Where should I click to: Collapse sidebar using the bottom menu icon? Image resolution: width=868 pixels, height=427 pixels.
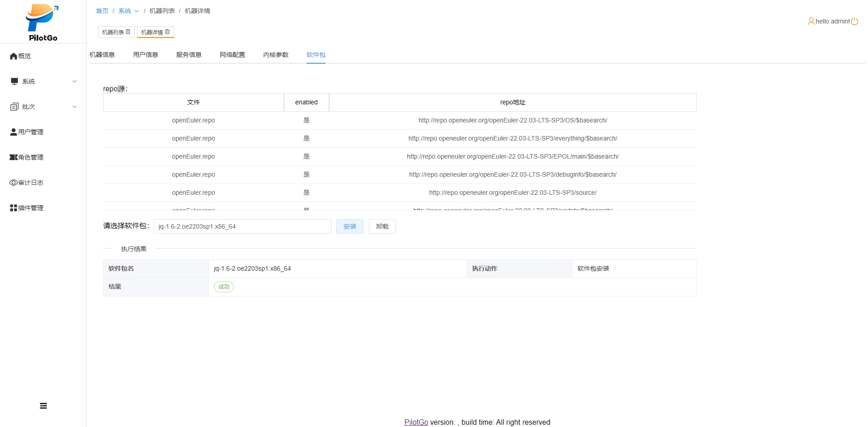click(43, 406)
